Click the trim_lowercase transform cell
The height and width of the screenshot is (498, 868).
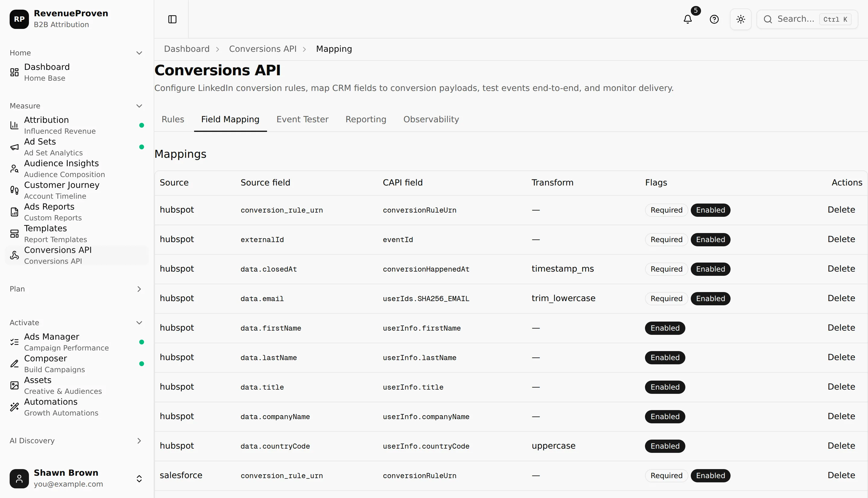(x=563, y=298)
